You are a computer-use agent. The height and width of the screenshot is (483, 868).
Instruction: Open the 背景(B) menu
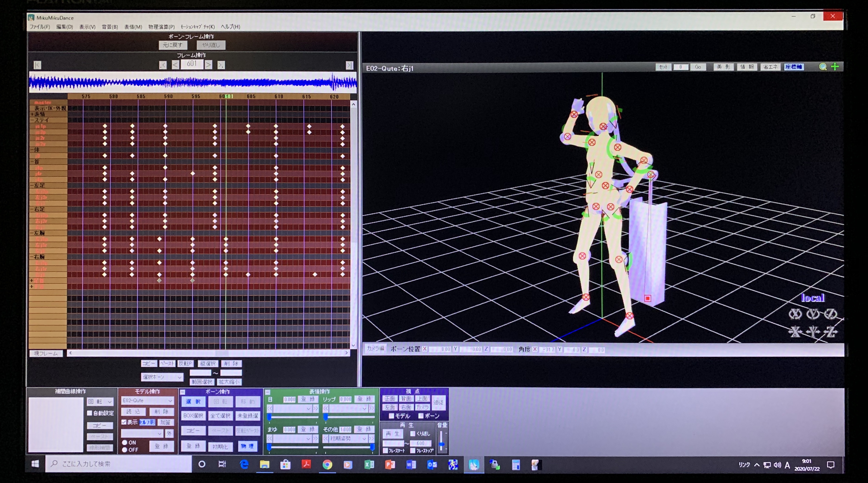coord(110,27)
